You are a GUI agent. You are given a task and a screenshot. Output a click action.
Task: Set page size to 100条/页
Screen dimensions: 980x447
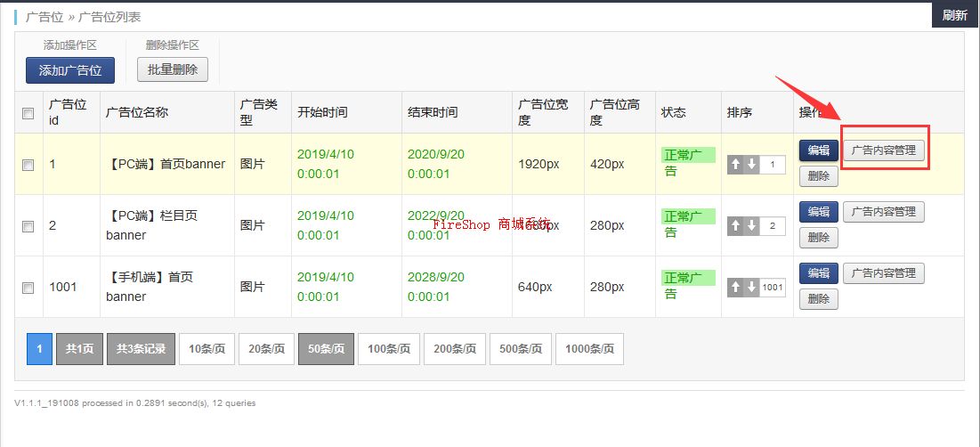coord(389,349)
